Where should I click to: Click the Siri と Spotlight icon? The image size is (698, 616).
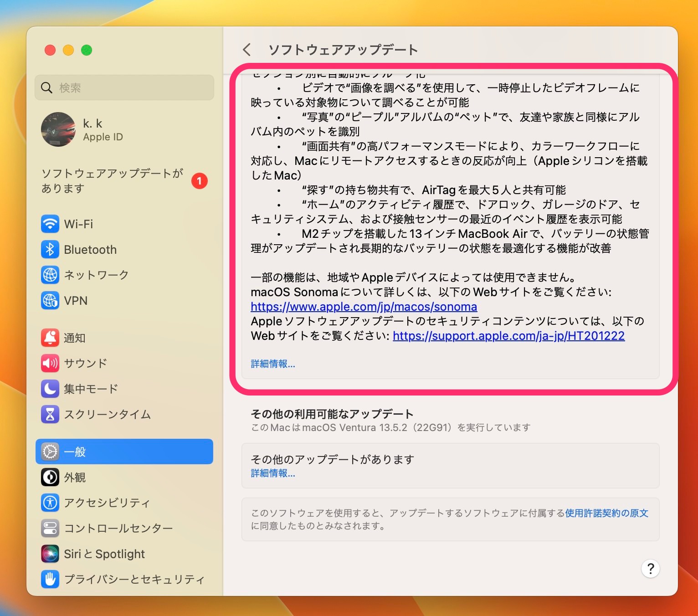(x=50, y=554)
